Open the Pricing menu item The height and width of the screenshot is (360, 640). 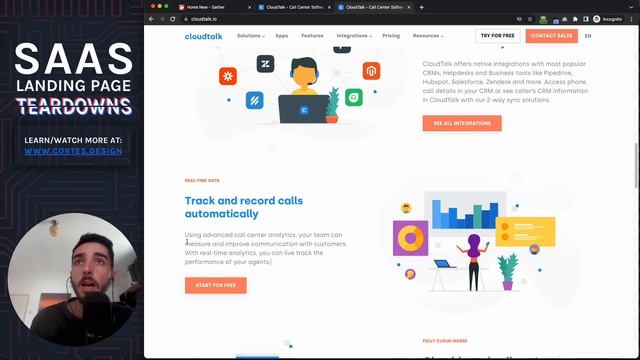[x=391, y=36]
